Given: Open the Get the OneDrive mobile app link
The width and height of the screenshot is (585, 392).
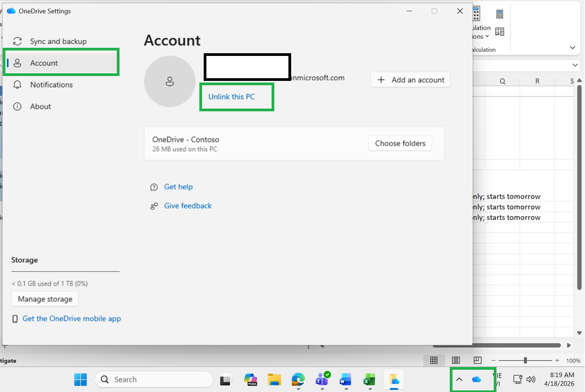Looking at the screenshot, I should 72,319.
